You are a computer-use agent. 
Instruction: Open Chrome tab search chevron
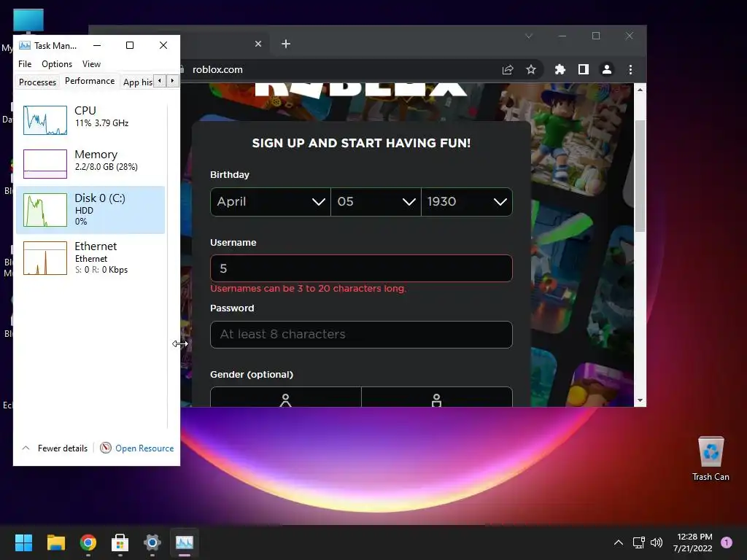point(528,36)
